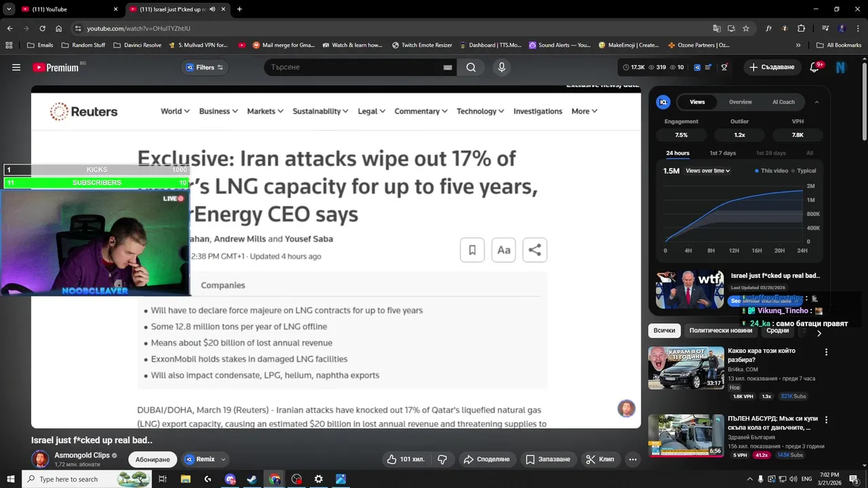Open the YouTube hamburger guide menu
Viewport: 868px width, 488px height.
(x=16, y=67)
